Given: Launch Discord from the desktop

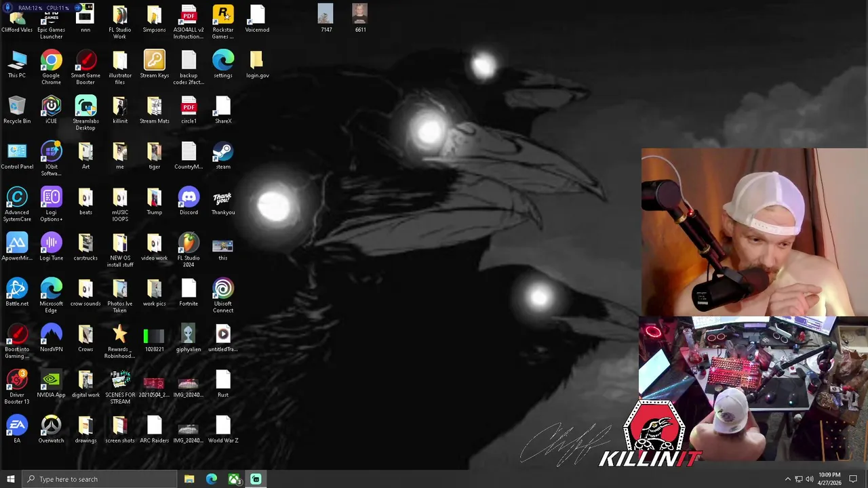Looking at the screenshot, I should [189, 201].
